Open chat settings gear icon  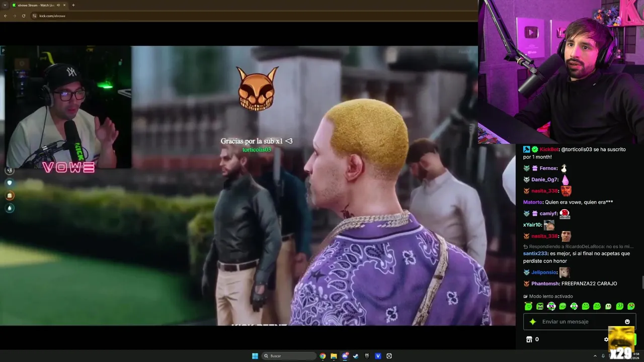pyautogui.click(x=606, y=339)
